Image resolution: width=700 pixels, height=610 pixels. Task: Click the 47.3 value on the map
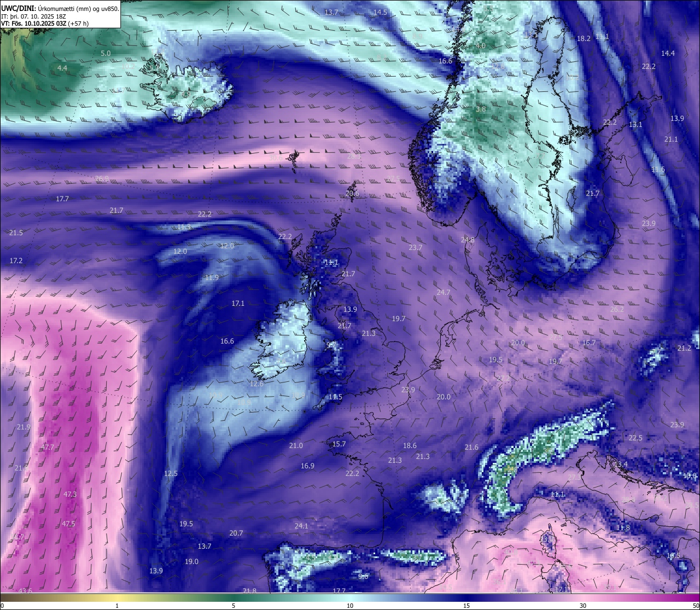tap(70, 494)
